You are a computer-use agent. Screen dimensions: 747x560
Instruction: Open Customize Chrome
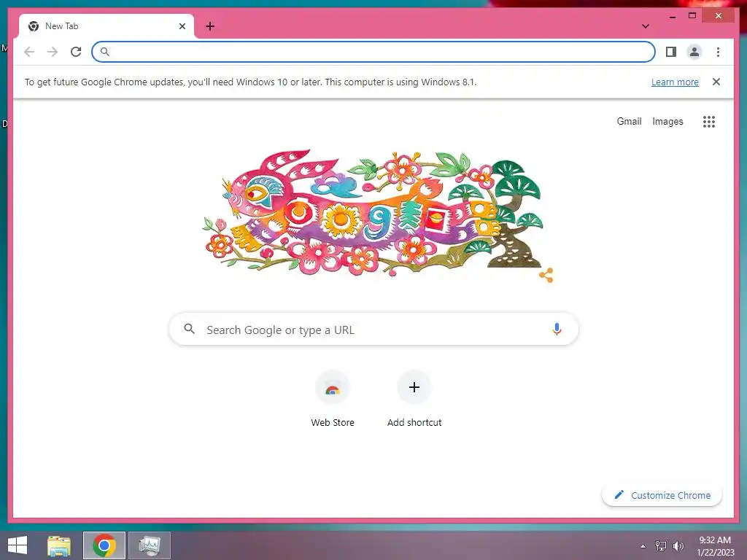pos(662,495)
